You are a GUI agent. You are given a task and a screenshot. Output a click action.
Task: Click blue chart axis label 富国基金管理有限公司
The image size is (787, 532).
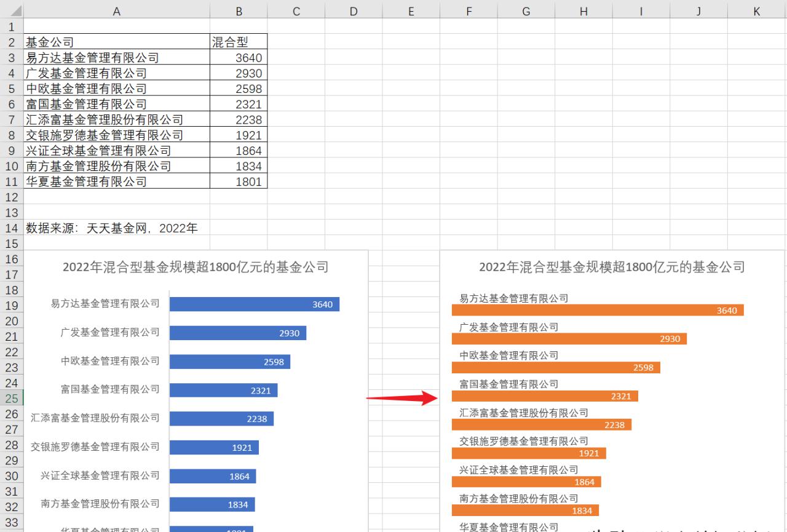point(110,389)
